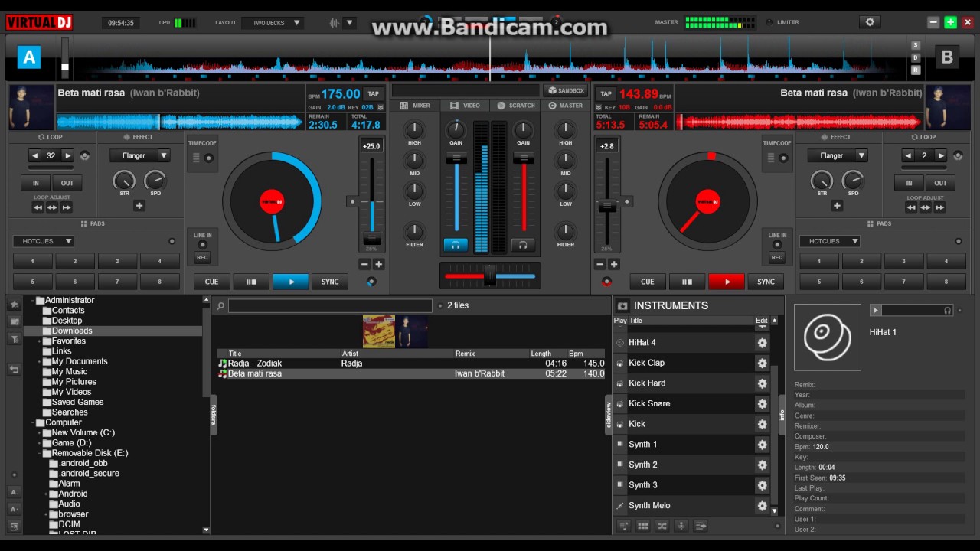980x551 pixels.
Task: Open the right deck HOTCUES pads dropdown
Action: pos(830,241)
